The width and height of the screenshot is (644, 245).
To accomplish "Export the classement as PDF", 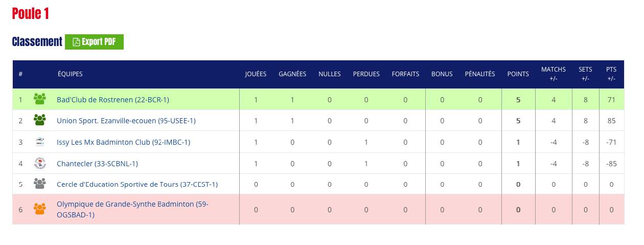I will pyautogui.click(x=94, y=42).
